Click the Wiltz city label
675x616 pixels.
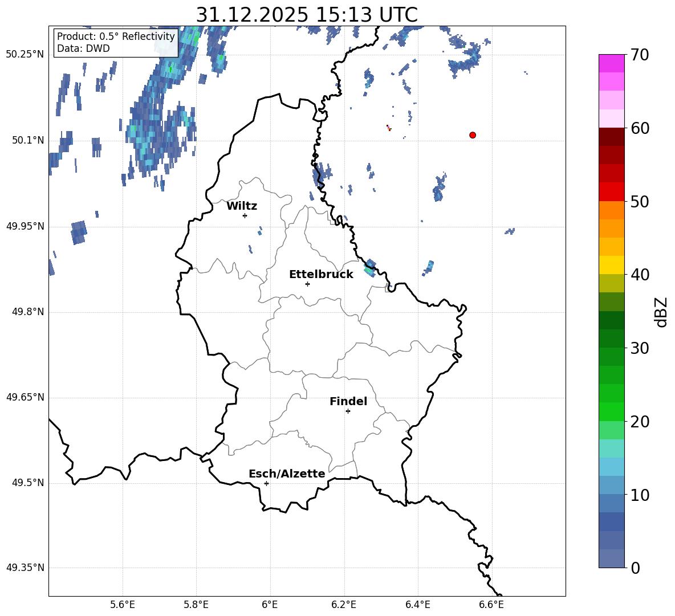coord(242,206)
